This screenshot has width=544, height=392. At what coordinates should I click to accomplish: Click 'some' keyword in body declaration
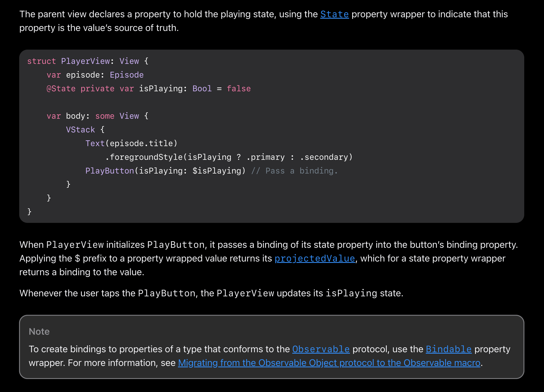coord(105,116)
